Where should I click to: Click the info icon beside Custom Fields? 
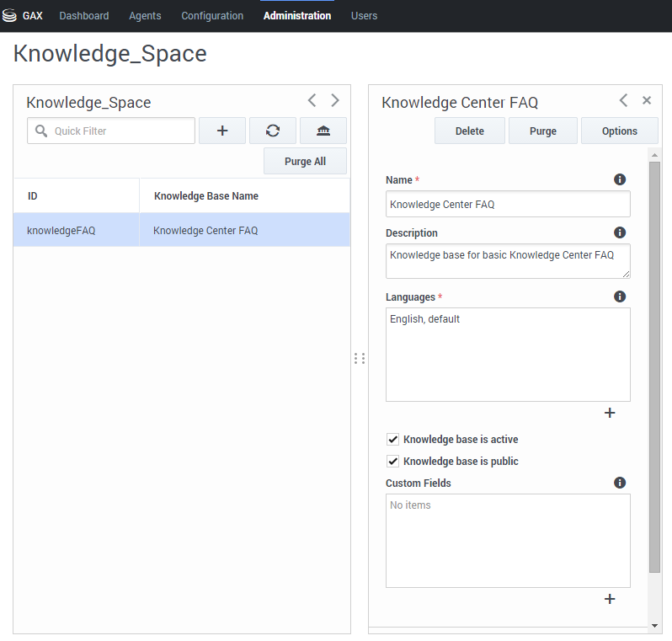pyautogui.click(x=620, y=483)
